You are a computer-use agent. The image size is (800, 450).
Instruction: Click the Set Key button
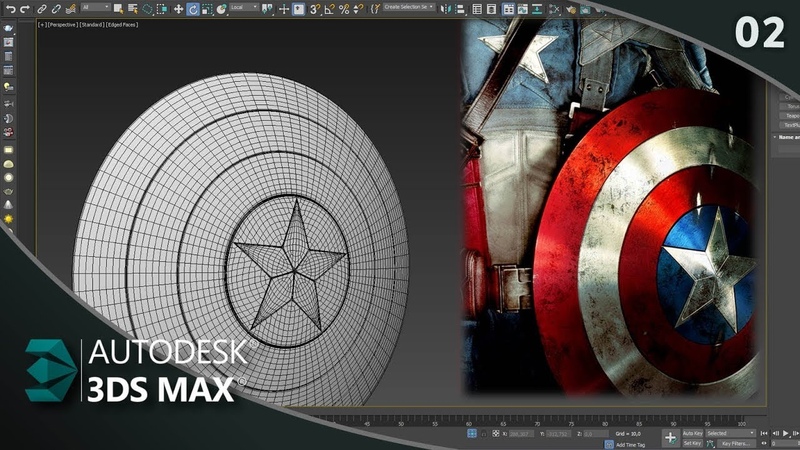(692, 443)
